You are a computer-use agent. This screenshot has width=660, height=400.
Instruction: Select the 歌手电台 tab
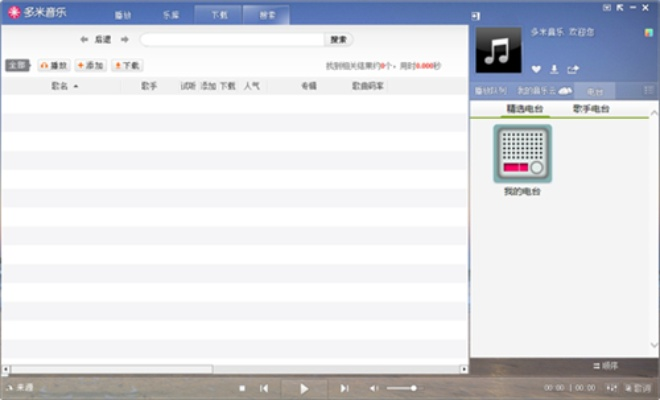point(591,108)
